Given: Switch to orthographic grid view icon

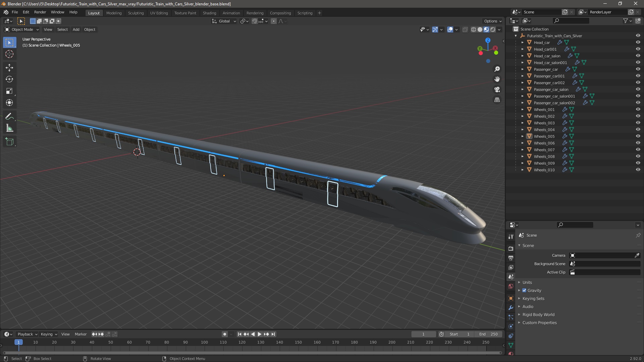Looking at the screenshot, I should coord(497,100).
